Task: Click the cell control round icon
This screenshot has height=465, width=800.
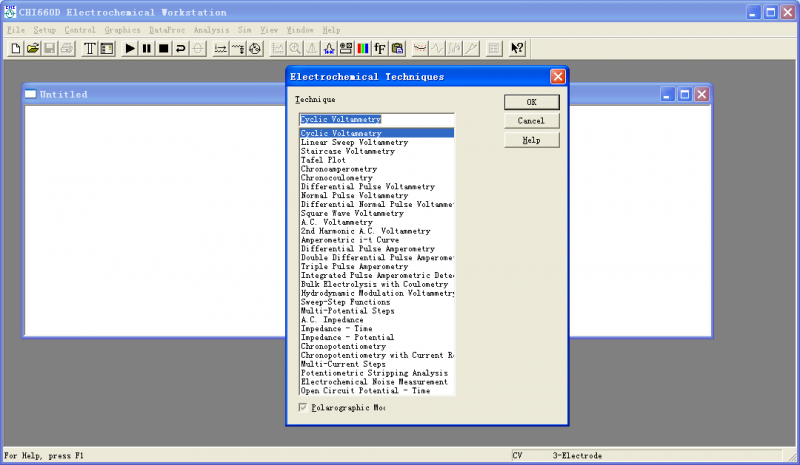Action: pos(255,48)
